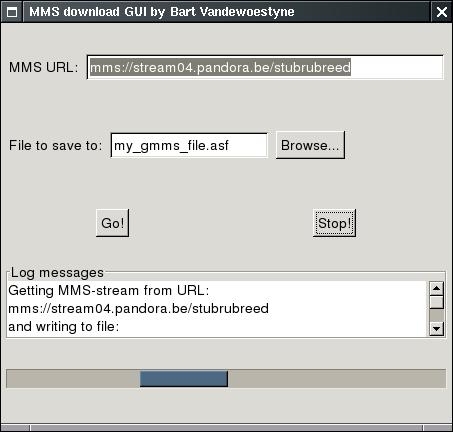Viewport: 453px width, 432px height.
Task: Halt the download with Stop!
Action: (334, 223)
